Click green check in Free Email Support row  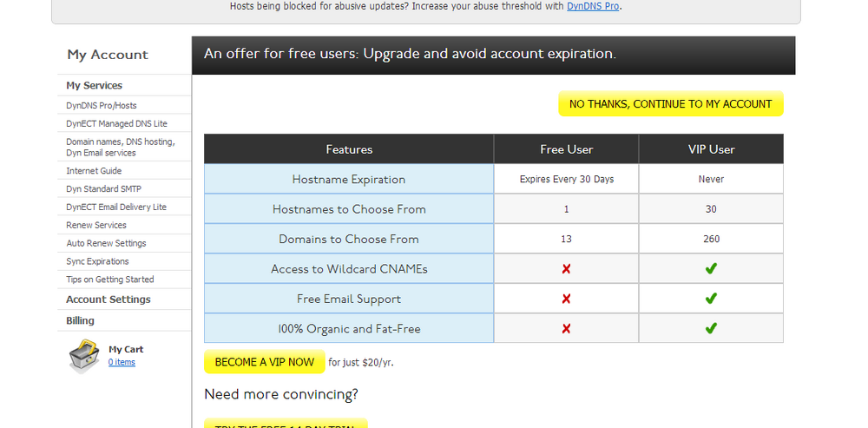(711, 299)
